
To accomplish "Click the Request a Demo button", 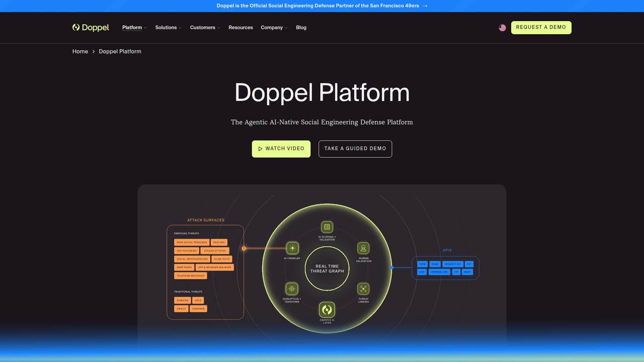I will click(x=541, y=28).
